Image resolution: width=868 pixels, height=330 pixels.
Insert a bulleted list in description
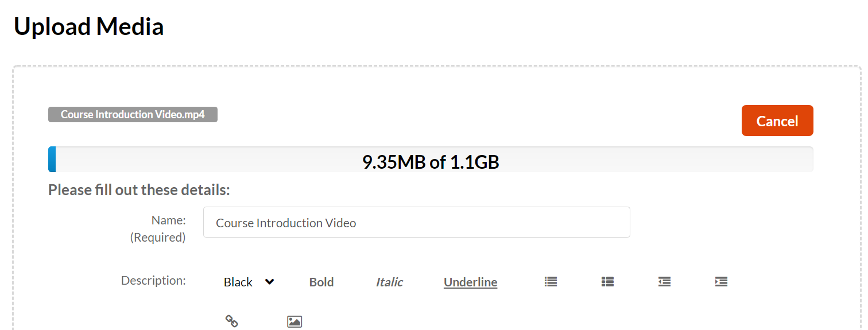point(551,282)
